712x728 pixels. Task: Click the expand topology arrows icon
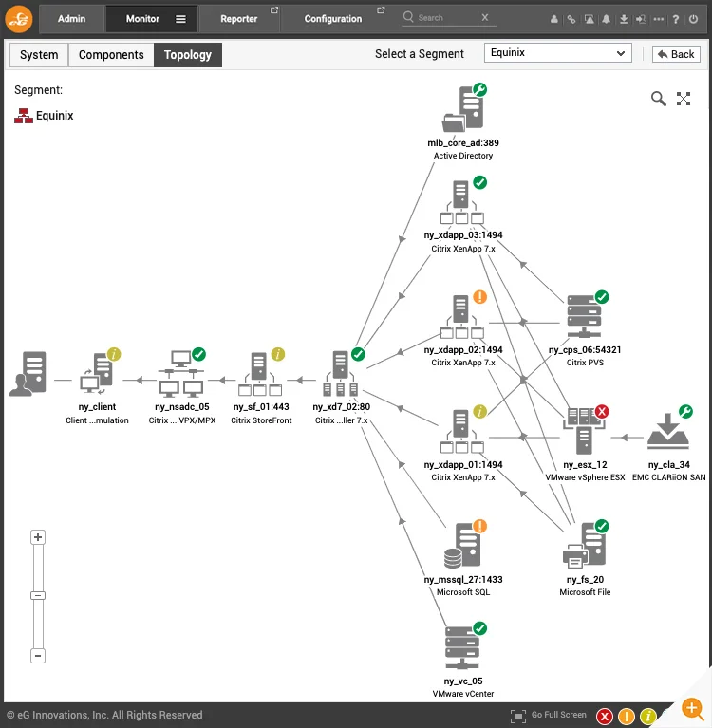[684, 99]
